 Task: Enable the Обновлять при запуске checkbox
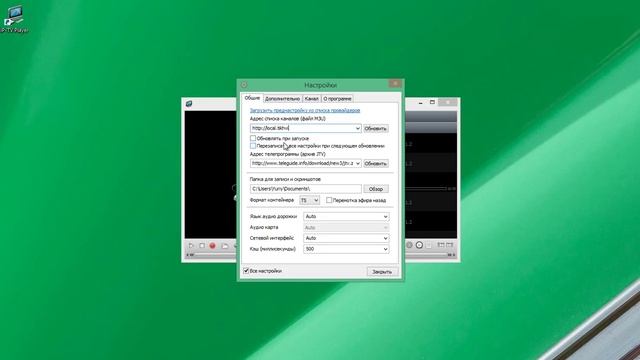point(253,138)
